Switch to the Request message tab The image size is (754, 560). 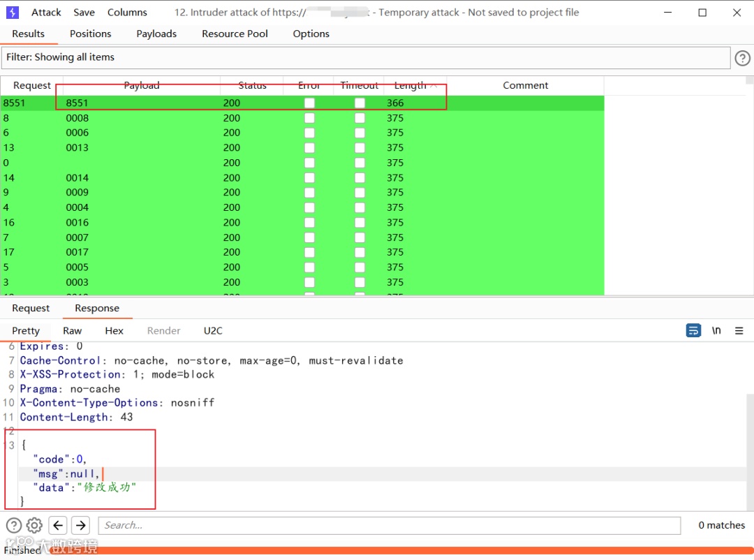(x=31, y=308)
